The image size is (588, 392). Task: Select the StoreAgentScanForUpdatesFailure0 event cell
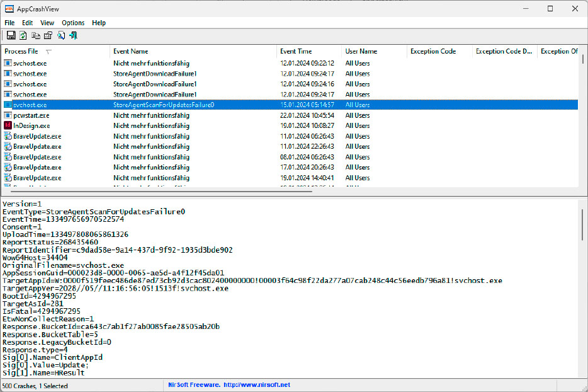coord(164,105)
